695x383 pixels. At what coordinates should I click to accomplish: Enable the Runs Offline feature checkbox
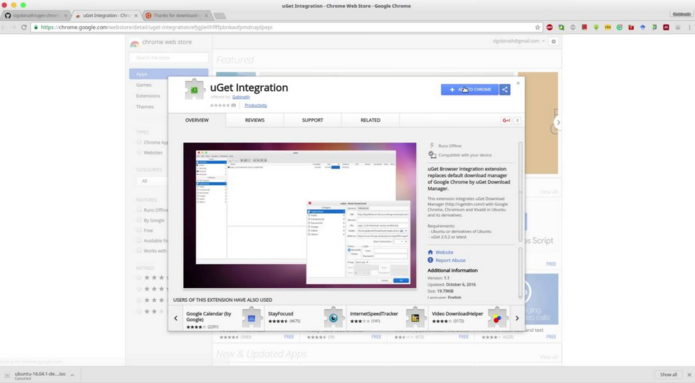click(139, 210)
